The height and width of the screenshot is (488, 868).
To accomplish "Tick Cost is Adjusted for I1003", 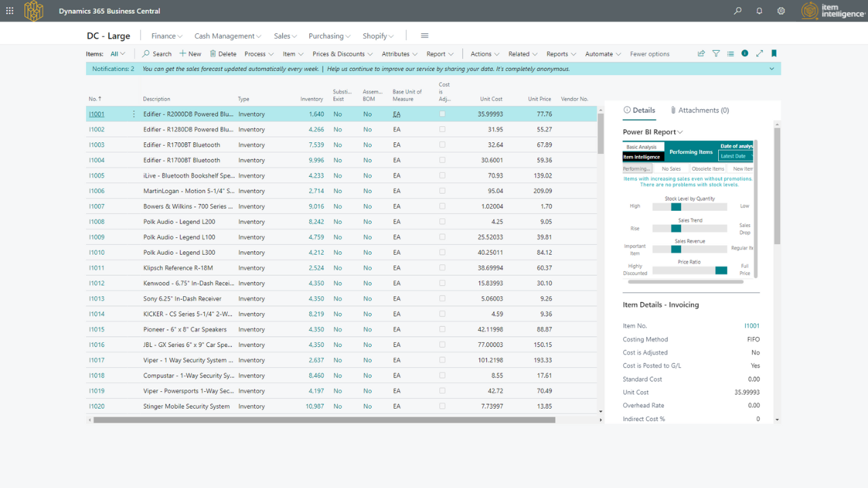I will [x=443, y=145].
